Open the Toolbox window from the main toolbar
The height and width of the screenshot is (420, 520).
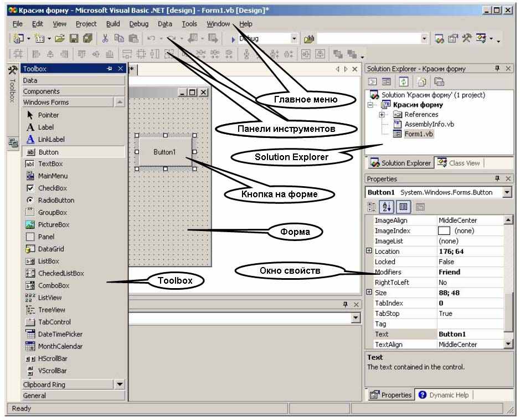coord(467,38)
